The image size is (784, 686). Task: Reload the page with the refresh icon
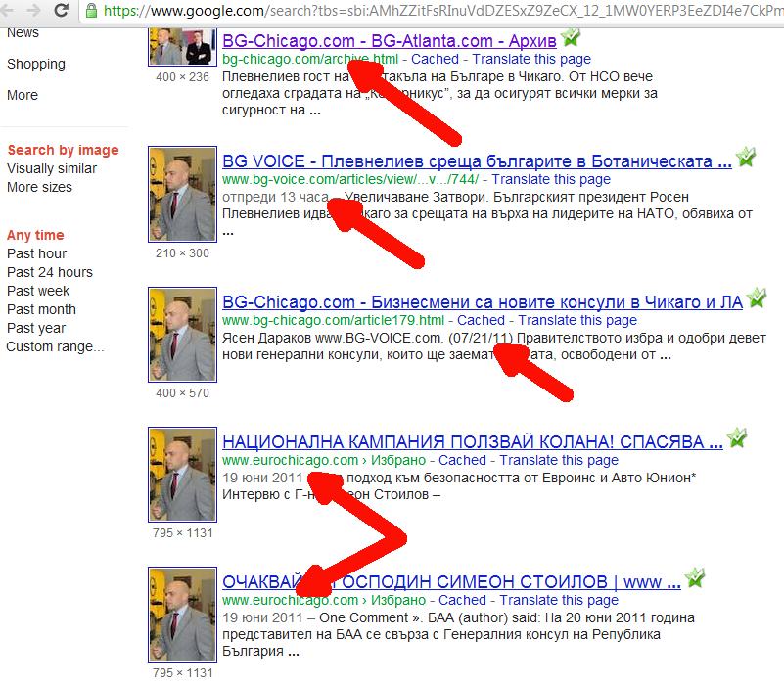pos(63,11)
